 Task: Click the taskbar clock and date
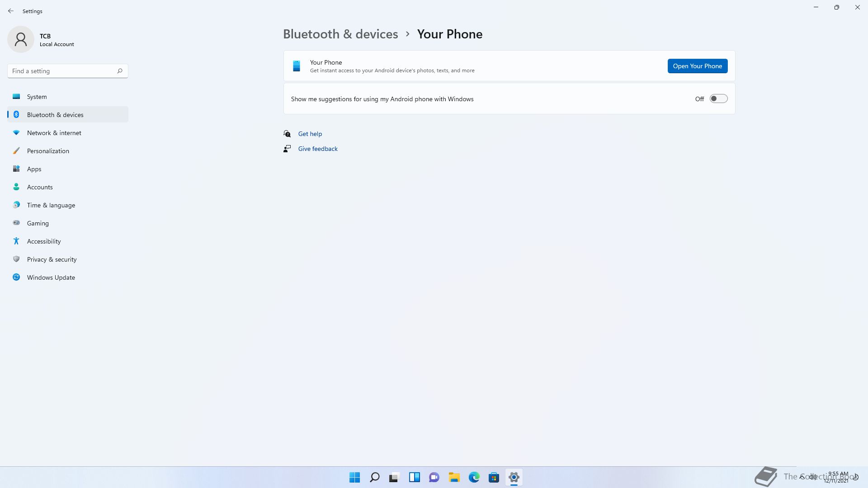[x=837, y=477]
